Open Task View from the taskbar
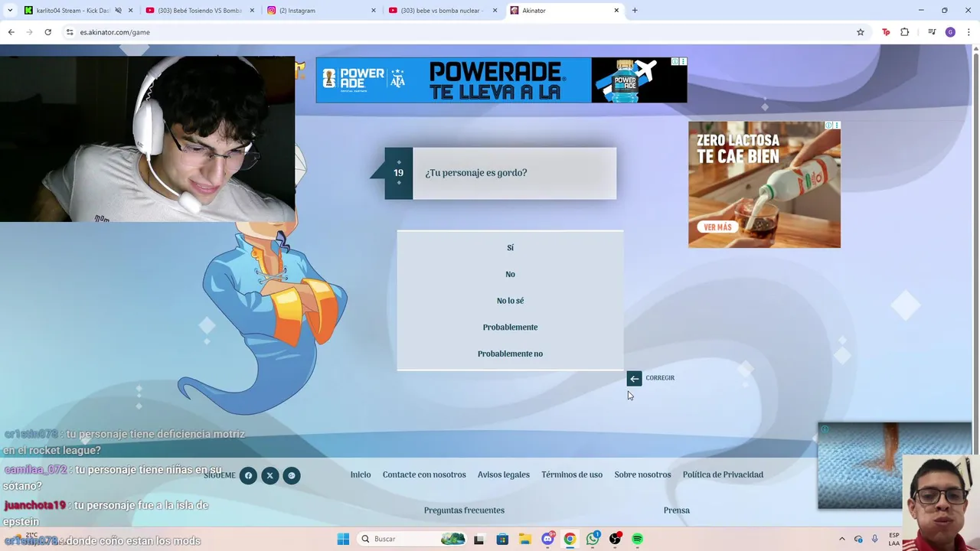 (479, 539)
